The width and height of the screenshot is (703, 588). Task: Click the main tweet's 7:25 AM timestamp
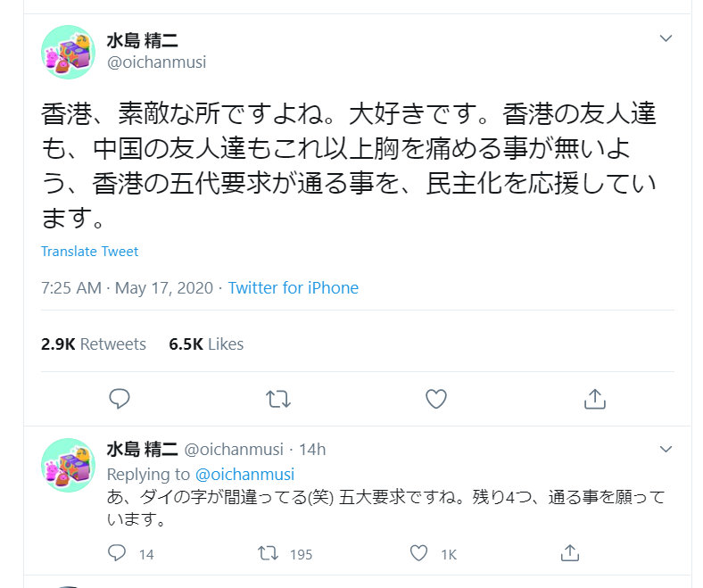[71, 288]
